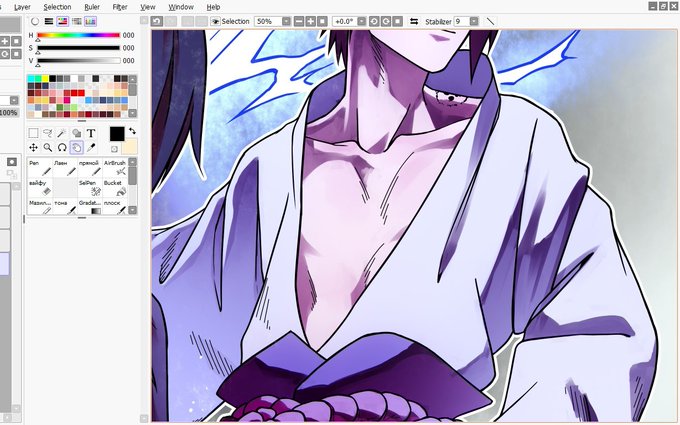Viewport: 680px width, 425px height.
Task: Toggle the swatches panel icon
Action: [90, 21]
